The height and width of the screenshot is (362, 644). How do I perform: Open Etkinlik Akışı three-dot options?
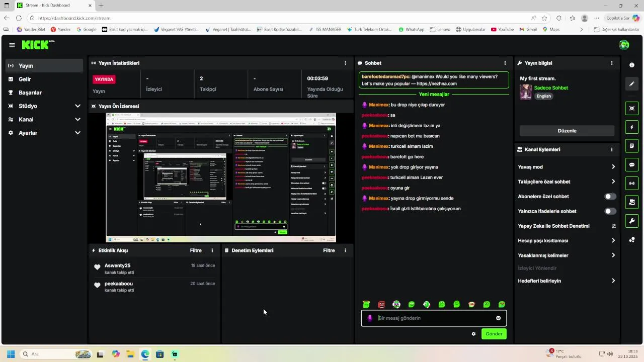pos(212,250)
